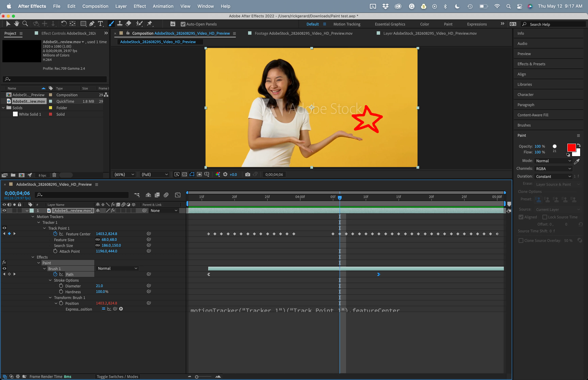Screen dimensions: 588x380
Task: Open the Channels RGBA dropdown
Action: pyautogui.click(x=553, y=169)
